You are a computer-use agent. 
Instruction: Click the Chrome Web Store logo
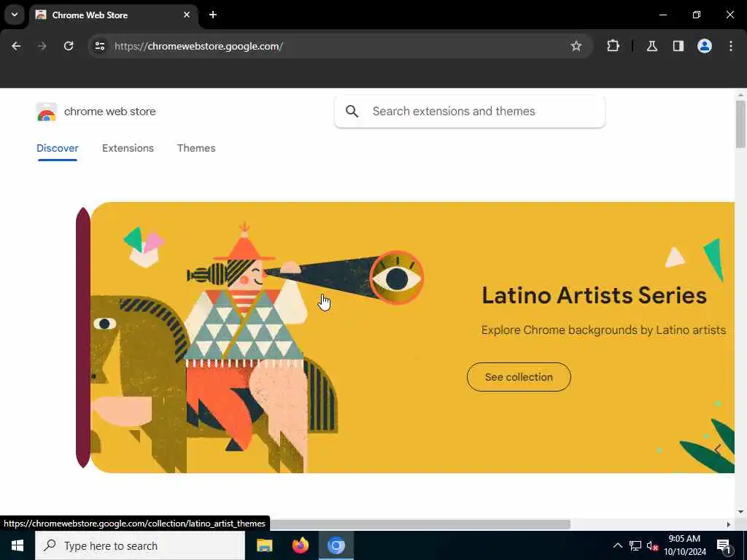tap(46, 112)
